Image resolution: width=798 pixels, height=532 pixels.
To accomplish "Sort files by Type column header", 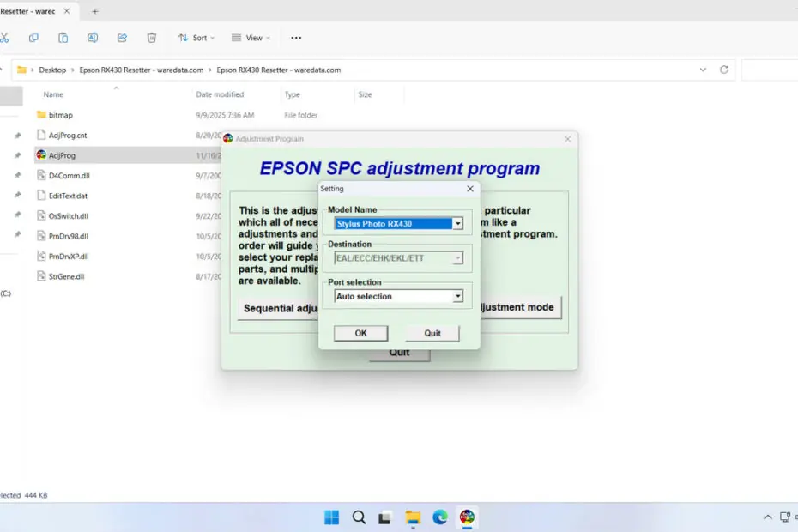I will point(292,94).
